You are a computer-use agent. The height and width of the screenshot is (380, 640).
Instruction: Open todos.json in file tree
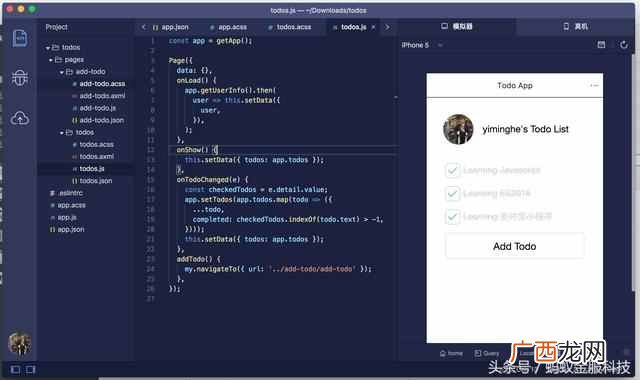pos(96,181)
